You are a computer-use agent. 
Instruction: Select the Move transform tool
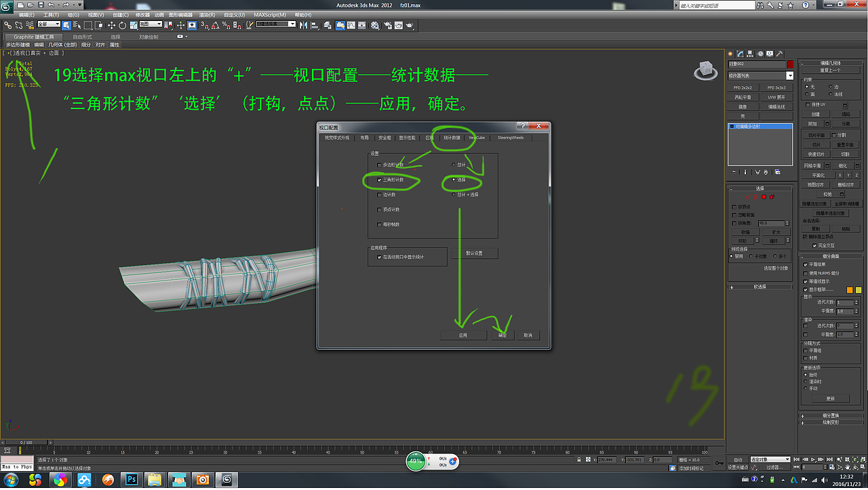(x=112, y=25)
